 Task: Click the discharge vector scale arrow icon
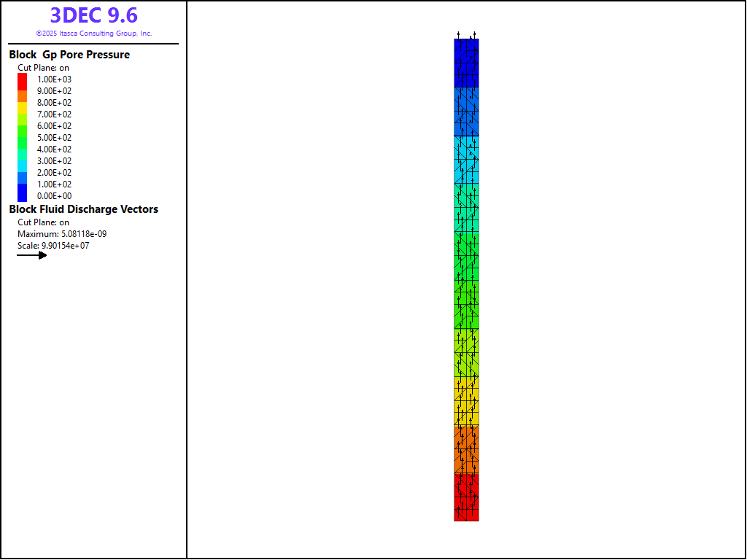tap(31, 255)
